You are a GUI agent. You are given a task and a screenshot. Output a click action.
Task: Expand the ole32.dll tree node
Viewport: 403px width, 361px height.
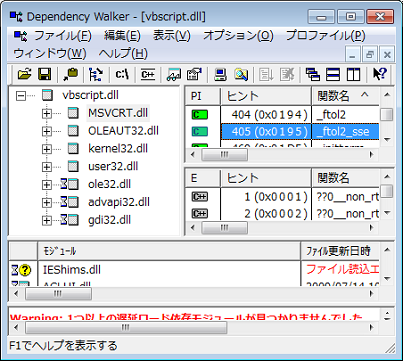(x=47, y=185)
